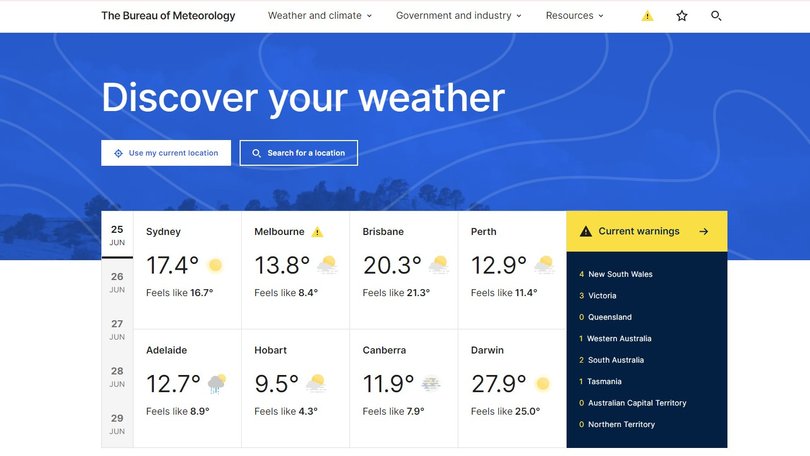This screenshot has width=810, height=456.
Task: Click Adelaide's rain shower weather icon
Action: pyautogui.click(x=217, y=384)
